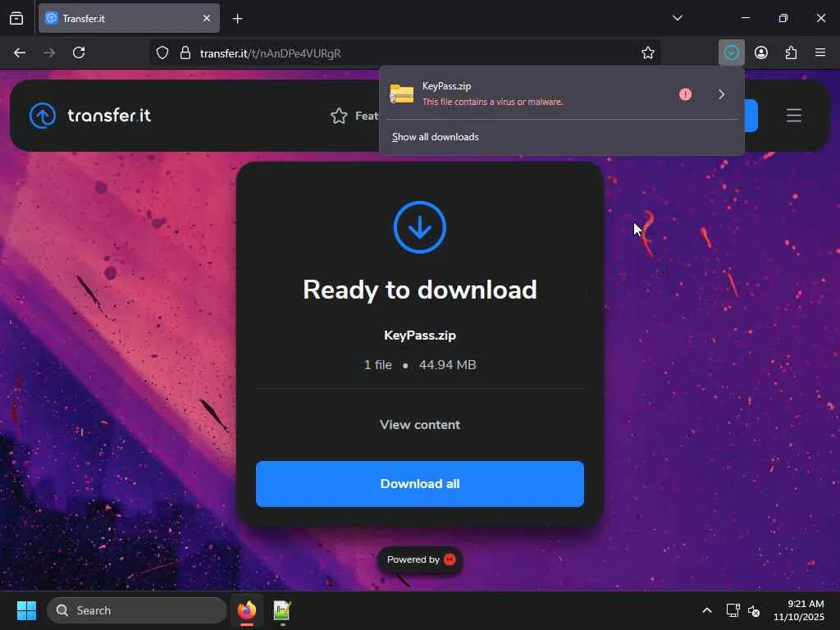Click the taskbar Search box

click(137, 610)
